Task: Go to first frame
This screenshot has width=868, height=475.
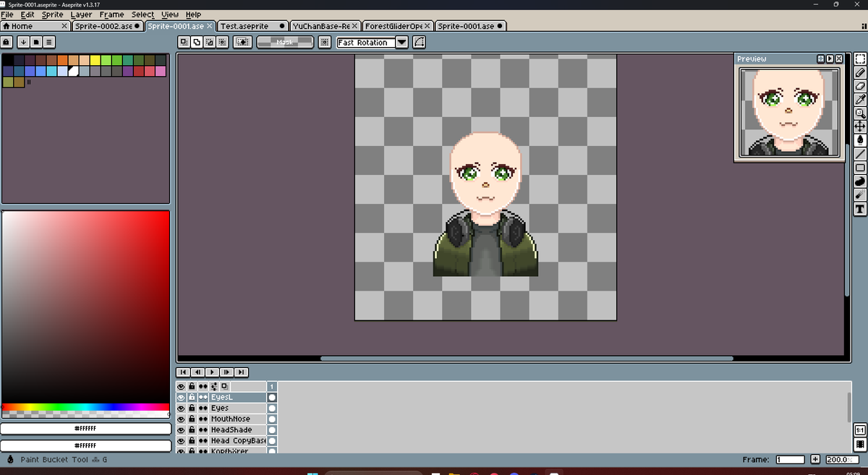Action: [x=184, y=372]
